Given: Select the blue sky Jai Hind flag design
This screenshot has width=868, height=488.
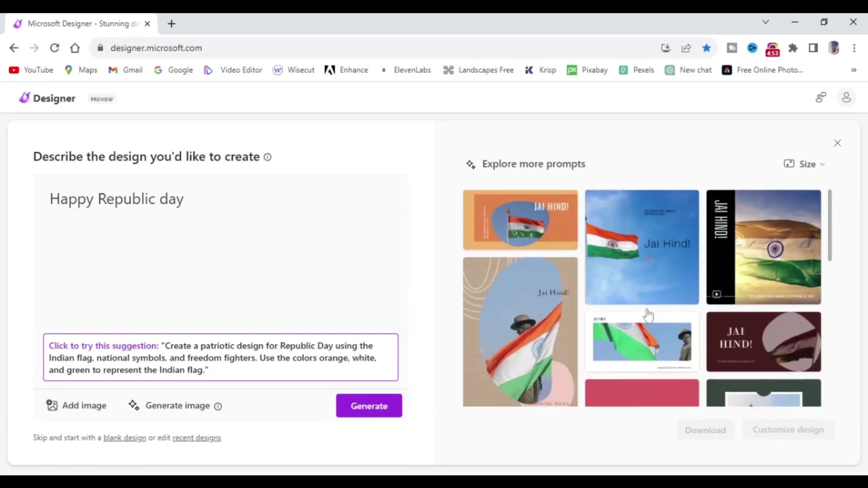Looking at the screenshot, I should [642, 247].
